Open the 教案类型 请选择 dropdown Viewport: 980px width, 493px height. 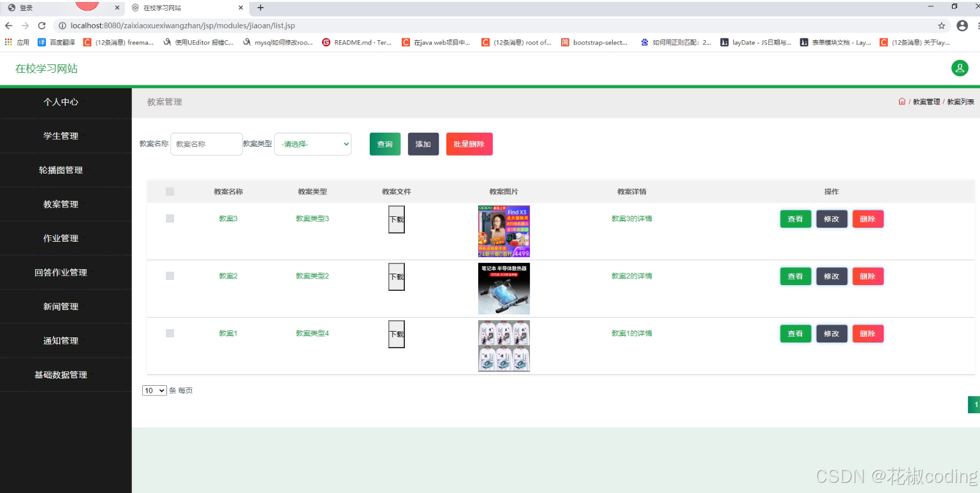312,144
